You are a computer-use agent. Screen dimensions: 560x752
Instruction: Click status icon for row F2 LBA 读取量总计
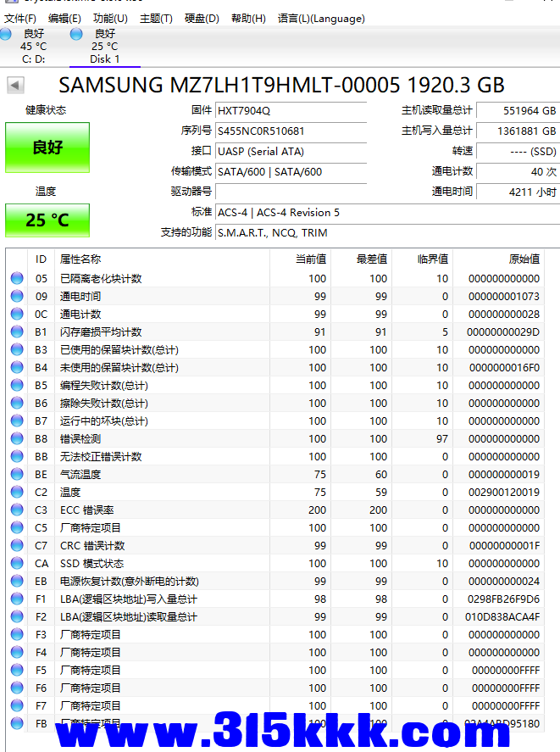click(17, 616)
